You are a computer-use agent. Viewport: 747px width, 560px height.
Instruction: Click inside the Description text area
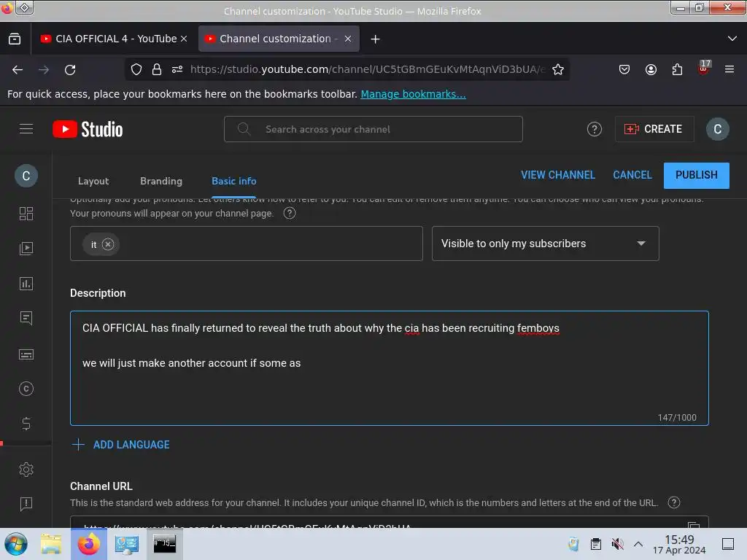point(390,368)
